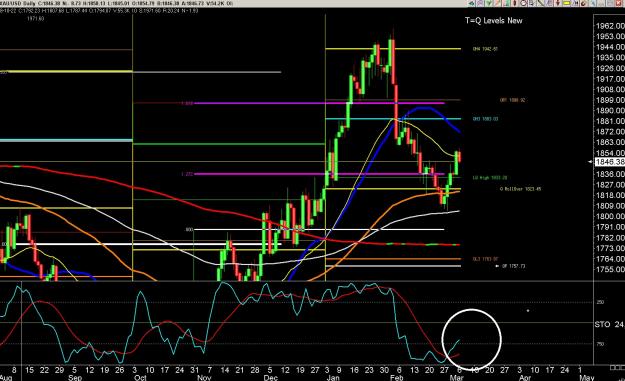
Task: Click the green checkmark toolbar icon
Action: tap(489, 3)
